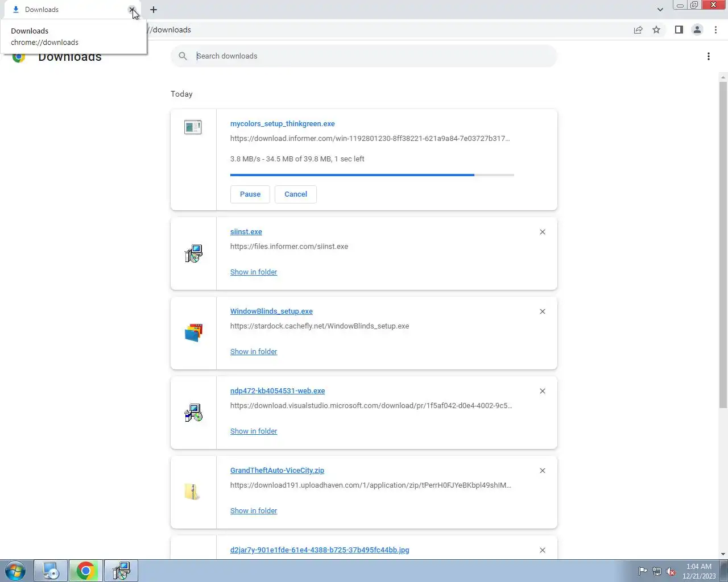Focus the Search downloads field
The height and width of the screenshot is (582, 728).
(x=364, y=56)
